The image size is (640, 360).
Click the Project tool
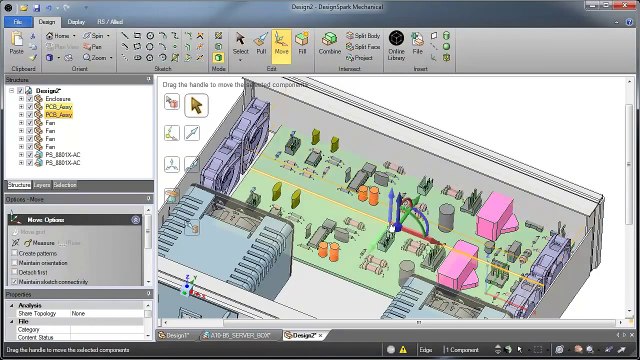(x=359, y=58)
